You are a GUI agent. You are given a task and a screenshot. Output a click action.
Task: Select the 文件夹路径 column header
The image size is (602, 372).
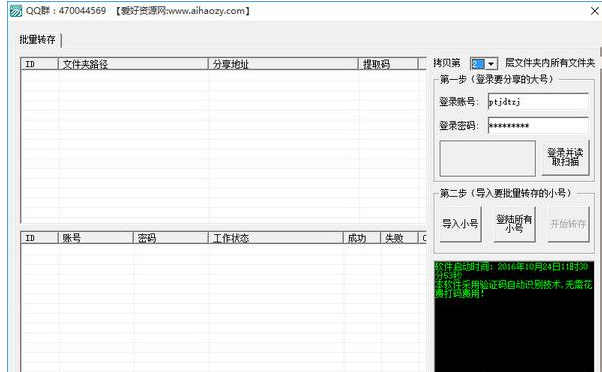click(x=133, y=64)
